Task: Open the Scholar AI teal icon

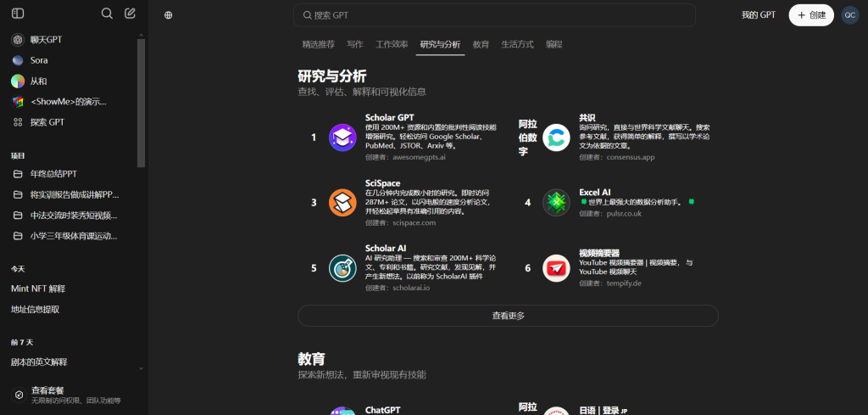Action: pos(342,268)
